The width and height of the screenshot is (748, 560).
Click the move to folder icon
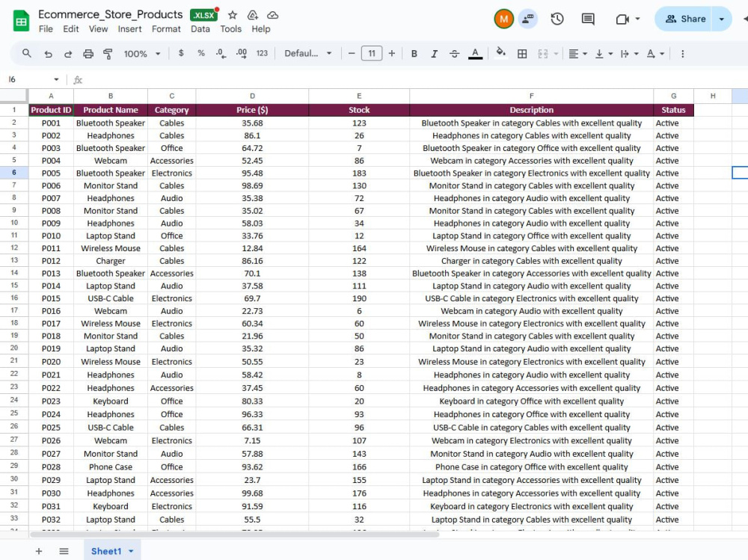coord(252,15)
